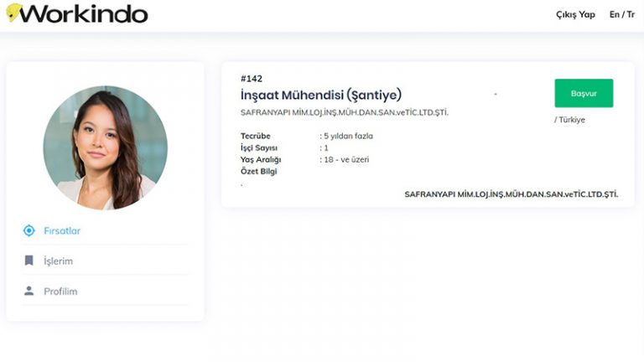
Task: Click the Profilim person icon
Action: click(x=29, y=291)
